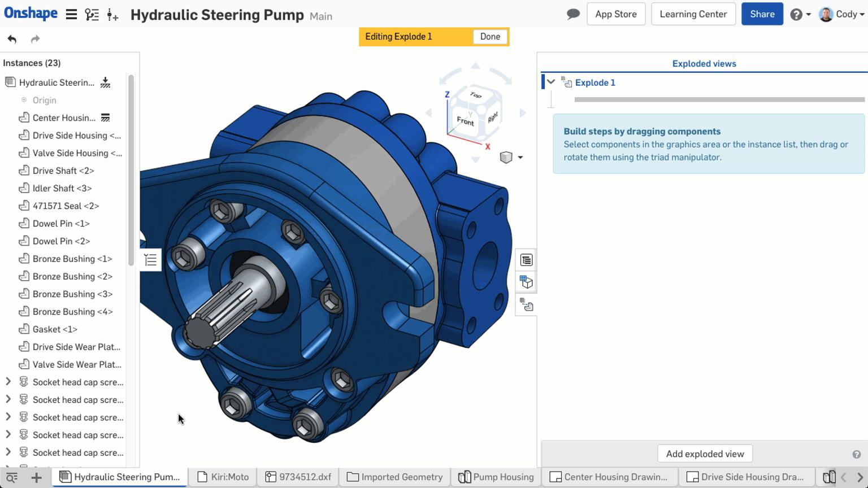
Task: Open the Exploded views panel icon
Action: pyautogui.click(x=526, y=304)
